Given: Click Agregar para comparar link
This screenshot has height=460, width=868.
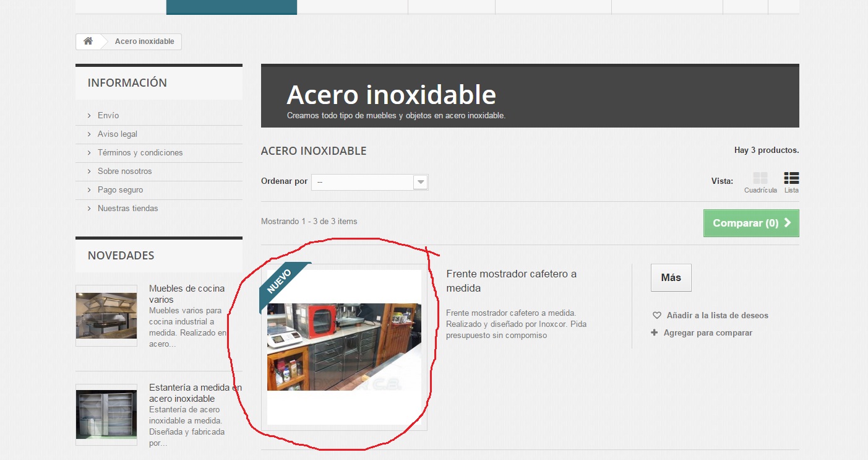Looking at the screenshot, I should click(x=702, y=333).
